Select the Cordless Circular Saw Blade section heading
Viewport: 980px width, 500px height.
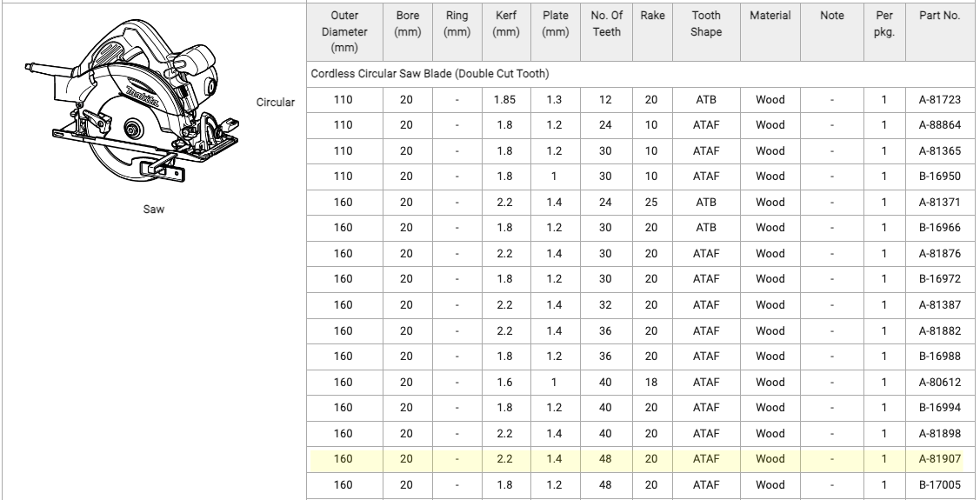coord(430,72)
